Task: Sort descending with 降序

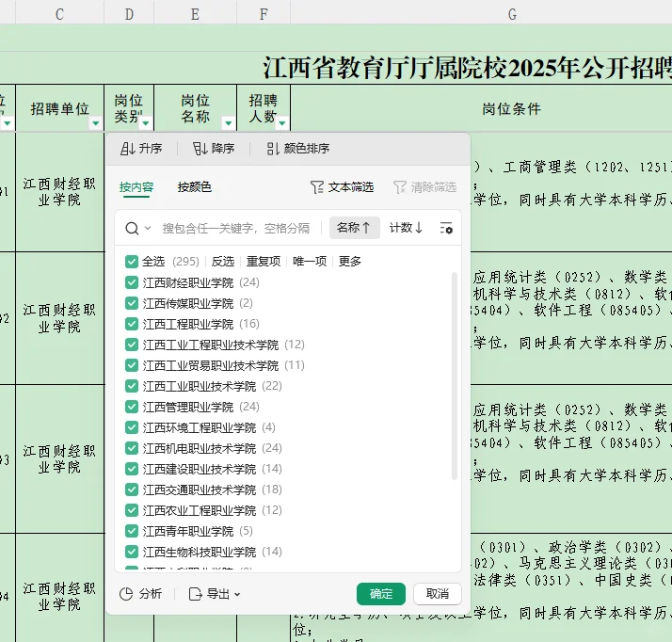Action: coord(214,149)
